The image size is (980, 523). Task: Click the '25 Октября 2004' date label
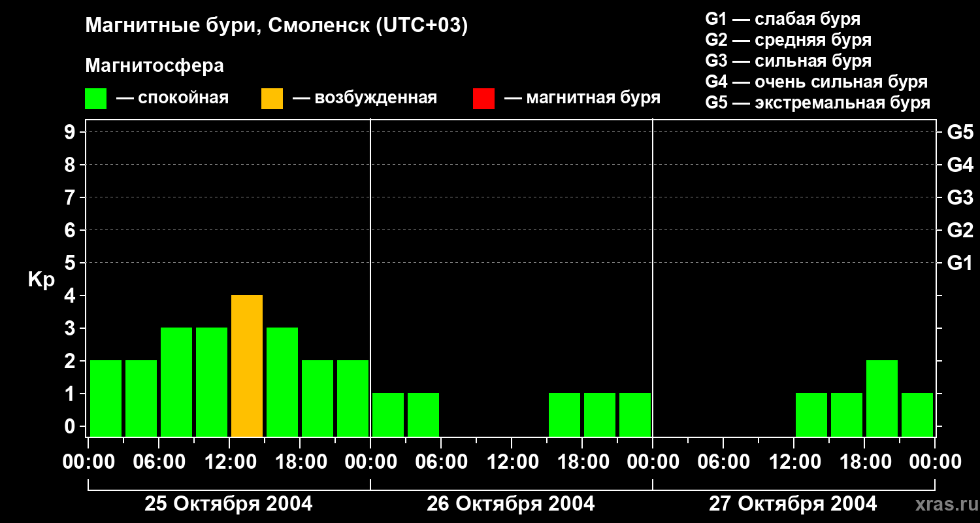[x=229, y=504]
